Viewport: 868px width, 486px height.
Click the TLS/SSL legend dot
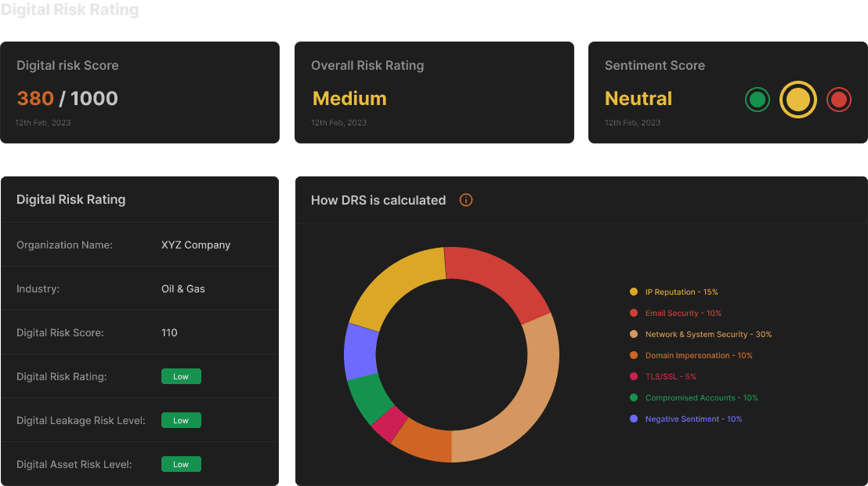tap(634, 376)
